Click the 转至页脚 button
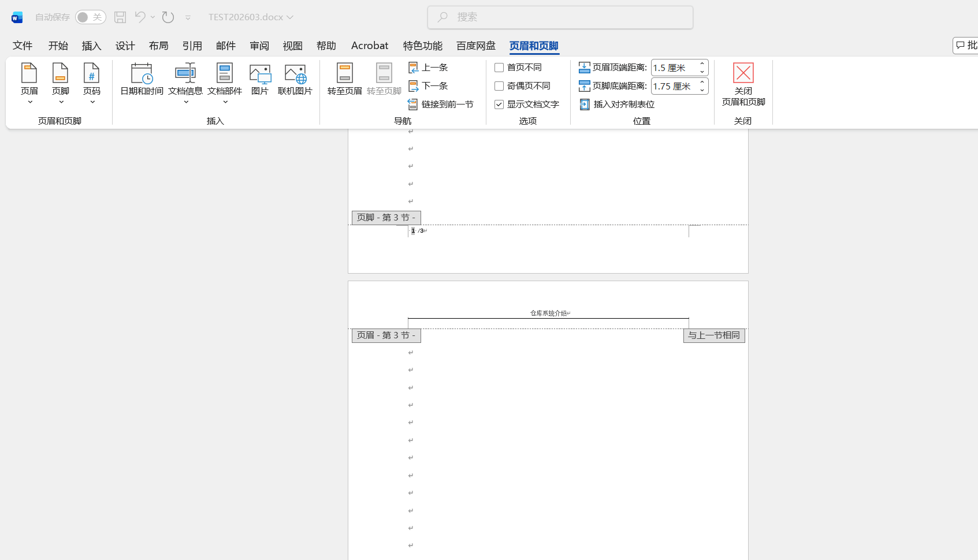The width and height of the screenshot is (978, 560). coord(384,79)
